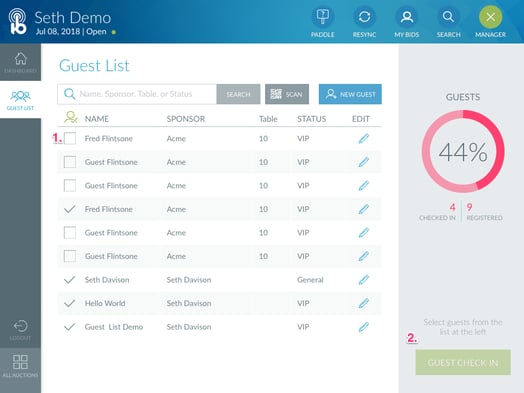Viewport: 524px width, 393px height.
Task: Close Manager mode with green X
Action: point(490,17)
